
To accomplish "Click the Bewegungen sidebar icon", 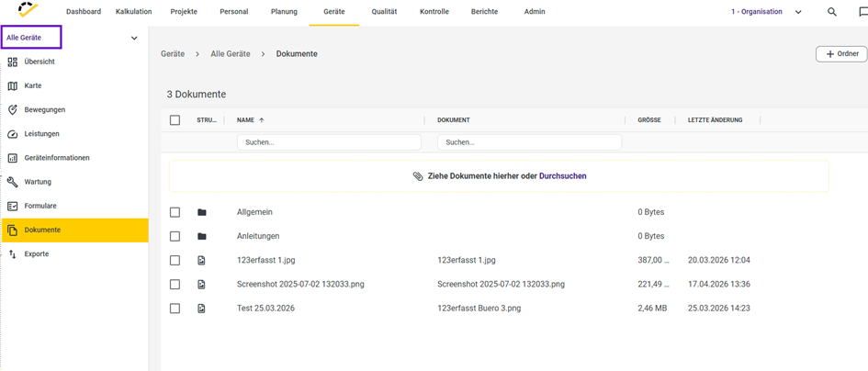I will (x=13, y=109).
